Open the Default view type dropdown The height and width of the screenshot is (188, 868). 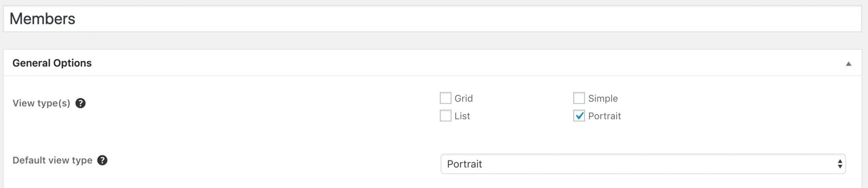pos(643,164)
